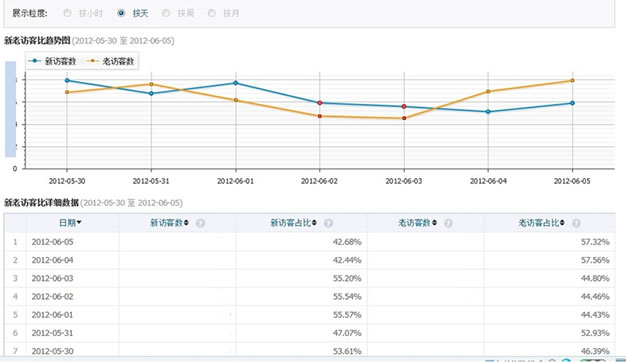Image resolution: width=626 pixels, height=362 pixels.
Task: Toggle 新访客数 series in chart legend
Action: click(x=52, y=61)
